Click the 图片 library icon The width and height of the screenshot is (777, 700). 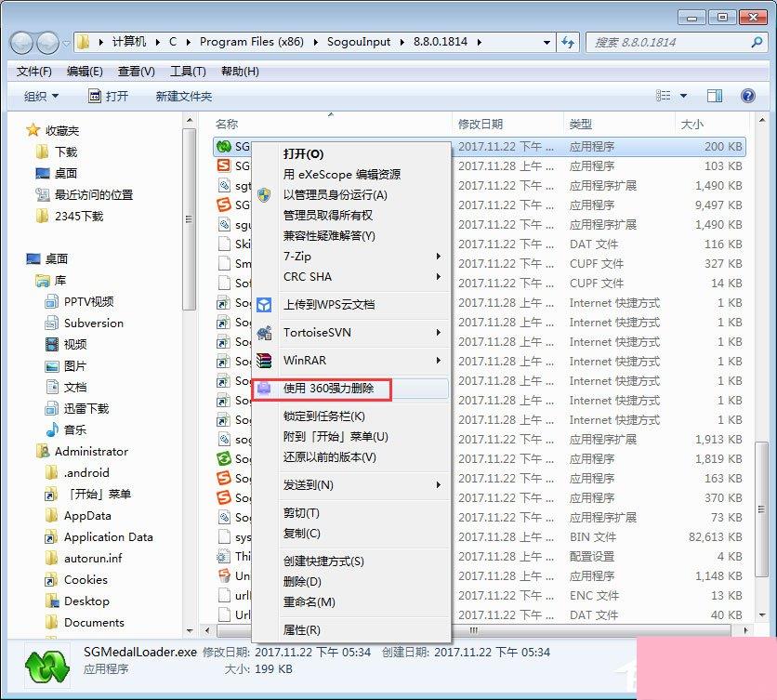tap(52, 366)
